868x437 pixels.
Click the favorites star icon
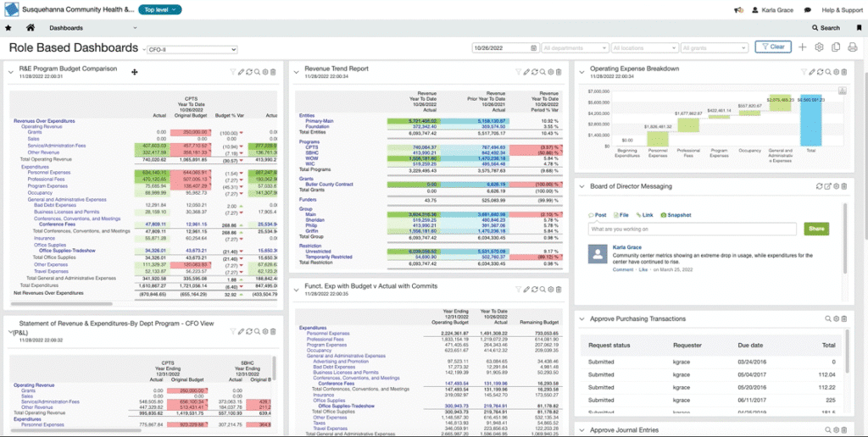point(8,28)
